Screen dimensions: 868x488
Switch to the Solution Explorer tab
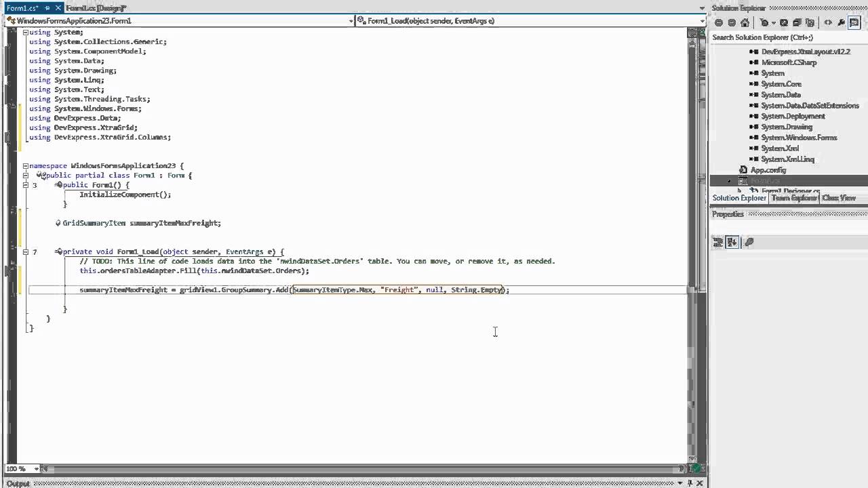(739, 198)
